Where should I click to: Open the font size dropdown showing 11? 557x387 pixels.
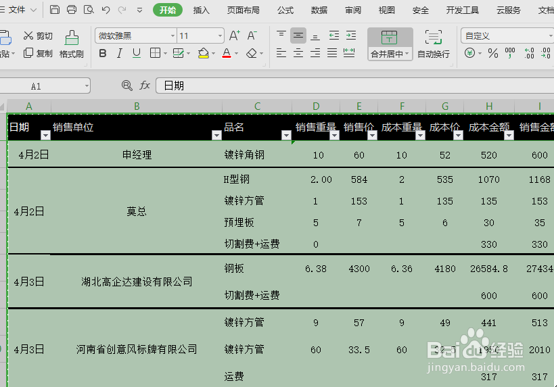pyautogui.click(x=220, y=36)
